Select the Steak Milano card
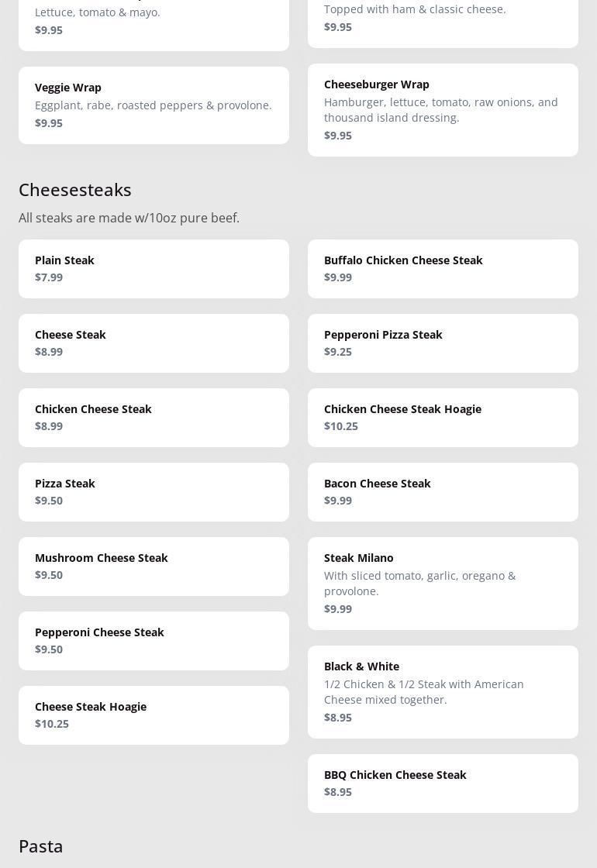The image size is (597, 868). click(443, 584)
